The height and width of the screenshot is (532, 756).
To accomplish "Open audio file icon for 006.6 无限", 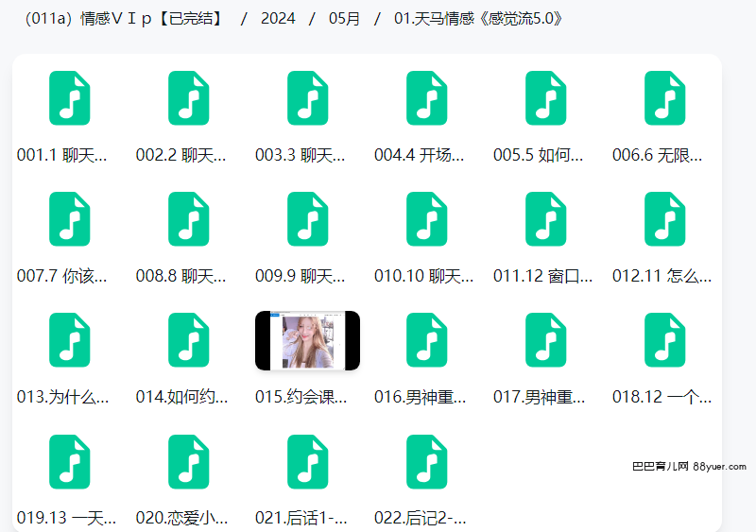I will tap(665, 98).
